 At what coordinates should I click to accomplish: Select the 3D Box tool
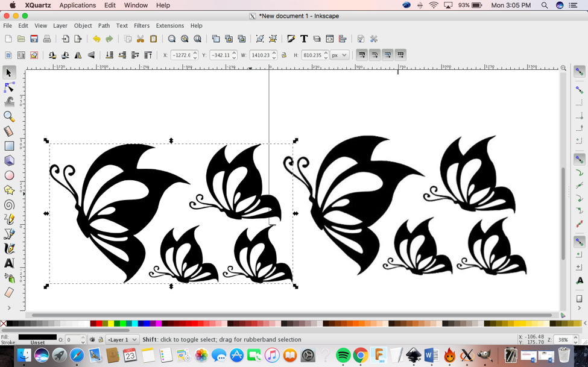click(9, 160)
